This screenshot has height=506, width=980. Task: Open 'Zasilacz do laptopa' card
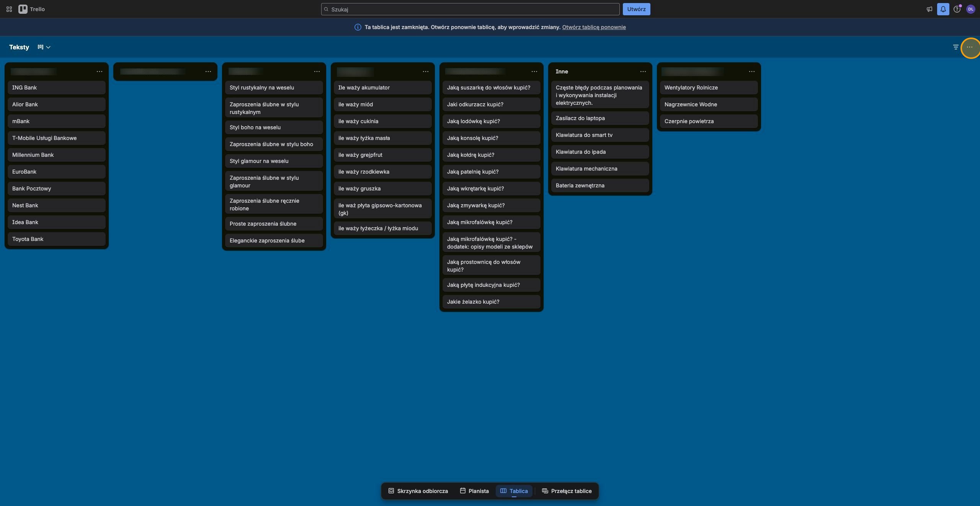coord(600,118)
